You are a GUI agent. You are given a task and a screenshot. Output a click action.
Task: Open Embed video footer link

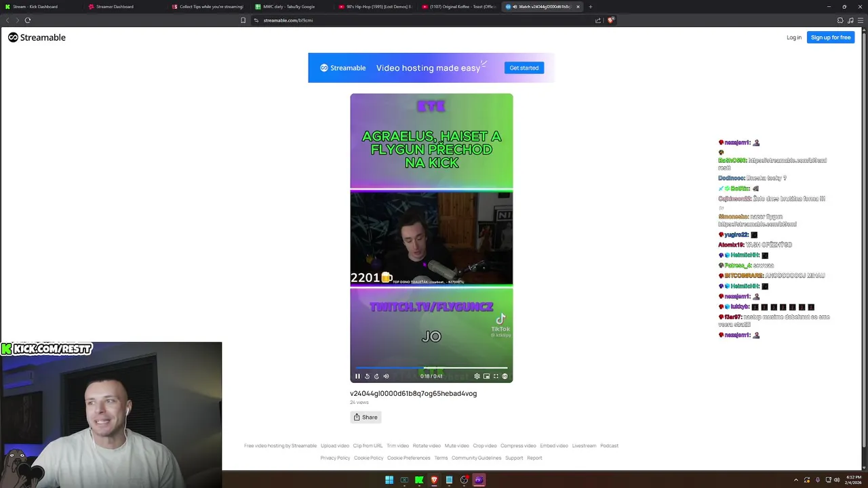tap(554, 446)
